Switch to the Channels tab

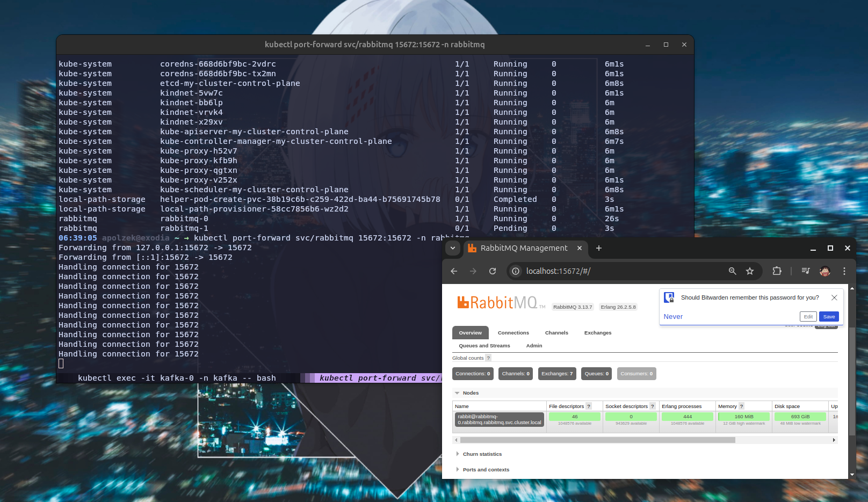coord(556,333)
